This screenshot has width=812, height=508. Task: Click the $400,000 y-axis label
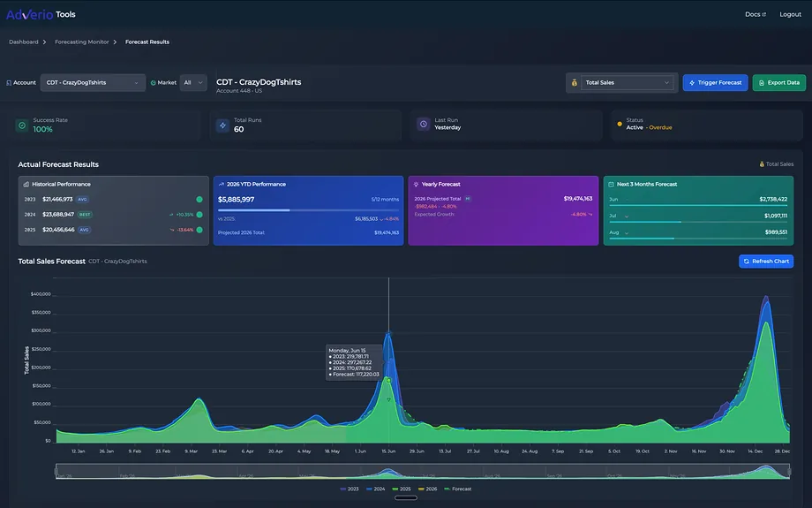point(41,294)
